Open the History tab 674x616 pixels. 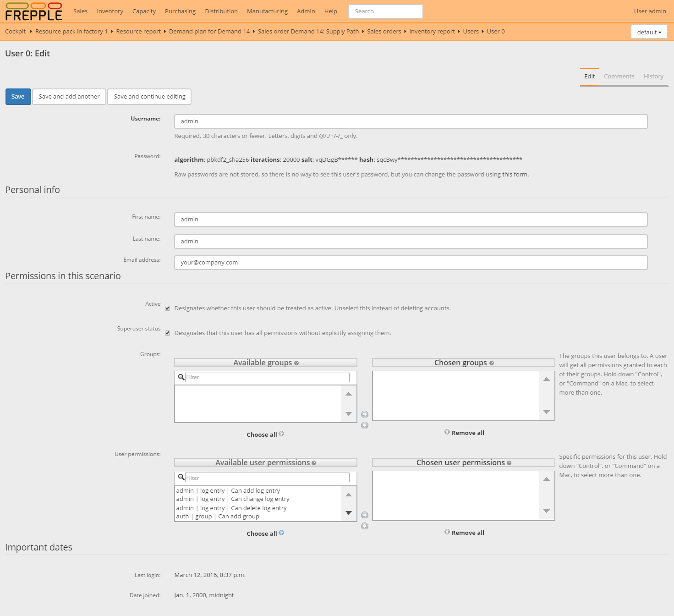[653, 77]
